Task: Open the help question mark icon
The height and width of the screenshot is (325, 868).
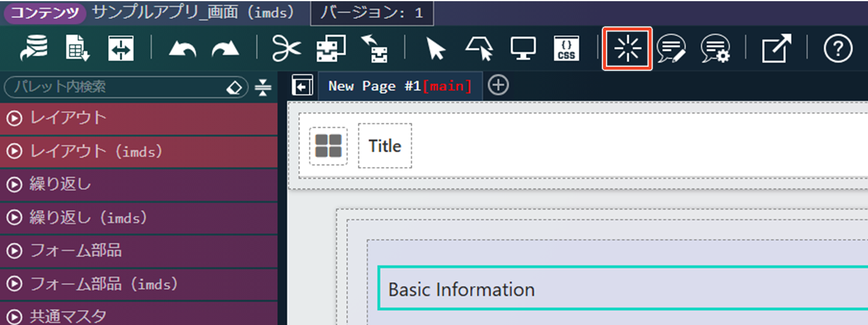Action: 838,50
